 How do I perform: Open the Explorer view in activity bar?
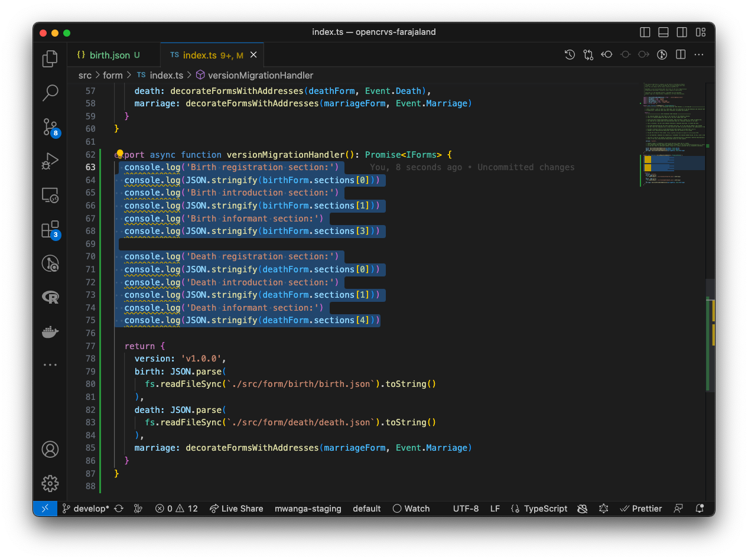point(50,58)
